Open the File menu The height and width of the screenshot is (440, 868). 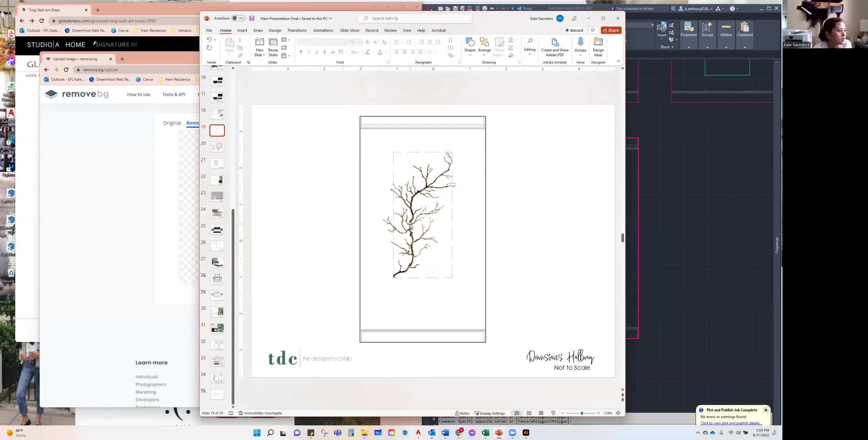[x=209, y=30]
